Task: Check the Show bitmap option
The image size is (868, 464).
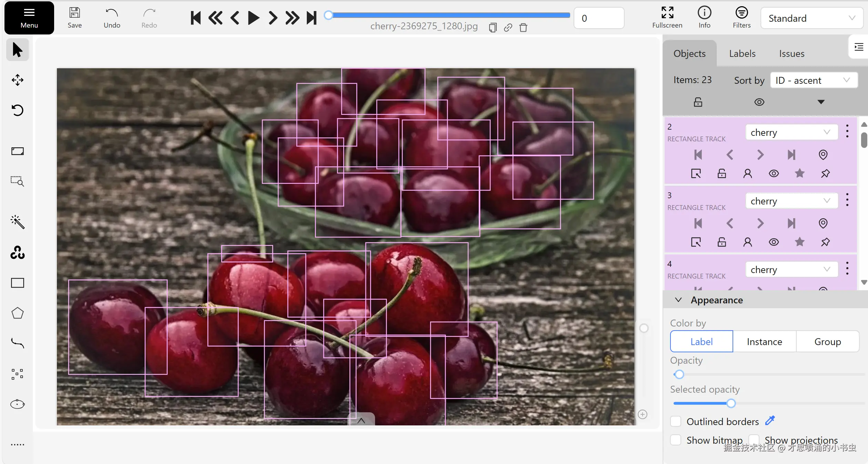Action: (x=676, y=440)
